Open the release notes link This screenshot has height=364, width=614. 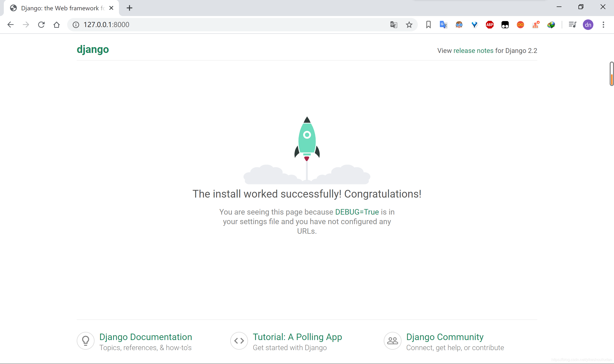pyautogui.click(x=473, y=51)
